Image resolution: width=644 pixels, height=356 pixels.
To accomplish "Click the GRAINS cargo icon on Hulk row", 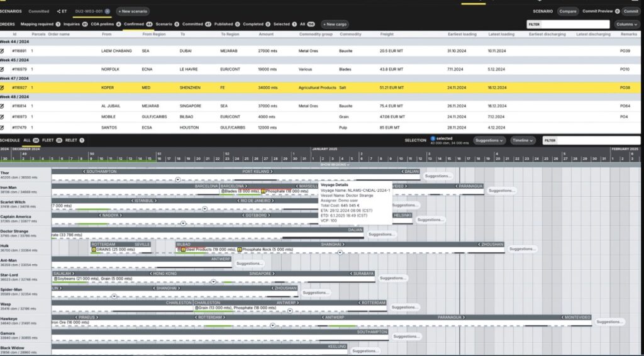I will (x=94, y=250).
